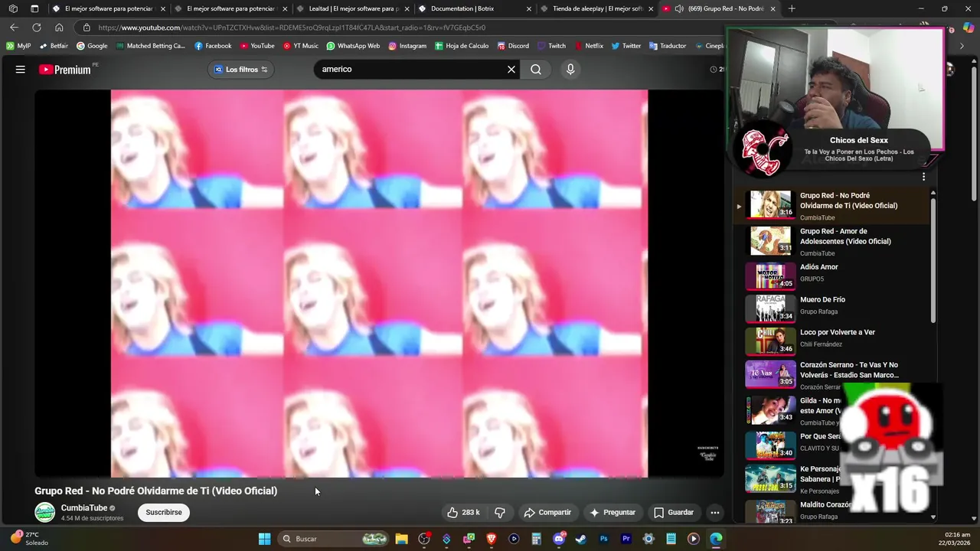Open Los filtros dropdown
Image resolution: width=980 pixels, height=551 pixels.
(241, 70)
